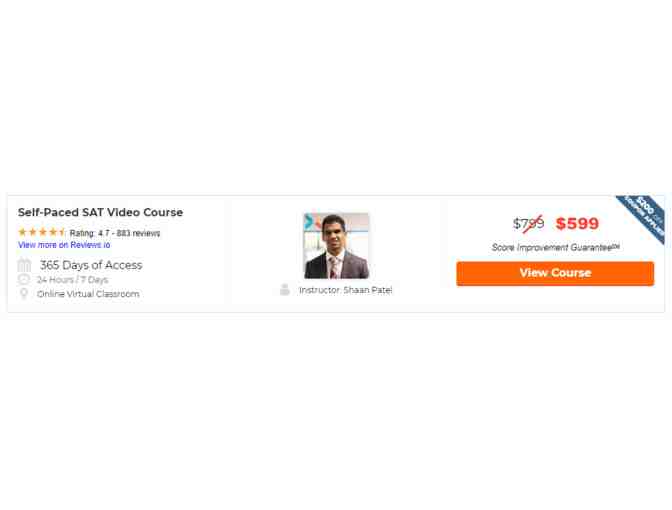The height and width of the screenshot is (510, 672).
Task: Click the Score Improvement Guarantee text
Action: (555, 247)
